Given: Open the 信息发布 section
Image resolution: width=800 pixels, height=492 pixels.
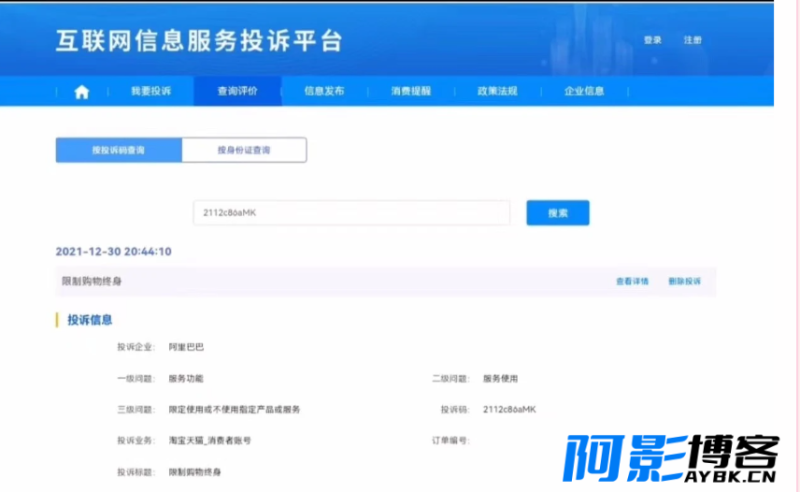Looking at the screenshot, I should coord(324,91).
